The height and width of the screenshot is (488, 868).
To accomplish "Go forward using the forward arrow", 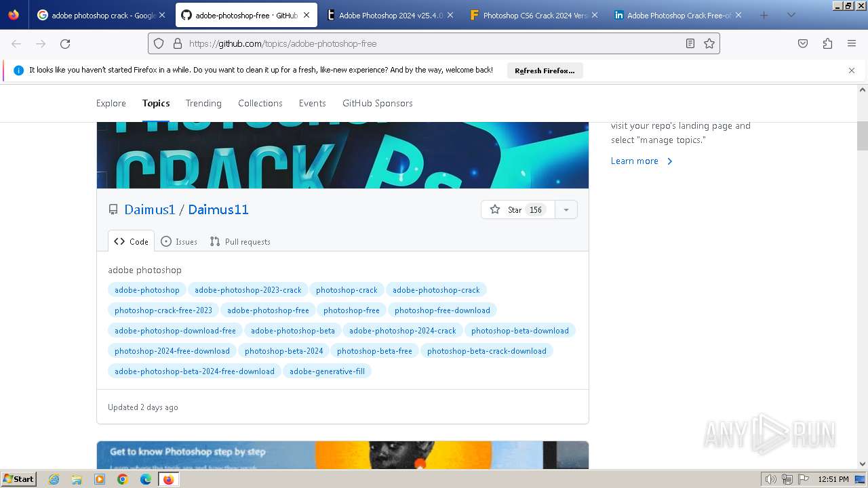I will [x=41, y=43].
